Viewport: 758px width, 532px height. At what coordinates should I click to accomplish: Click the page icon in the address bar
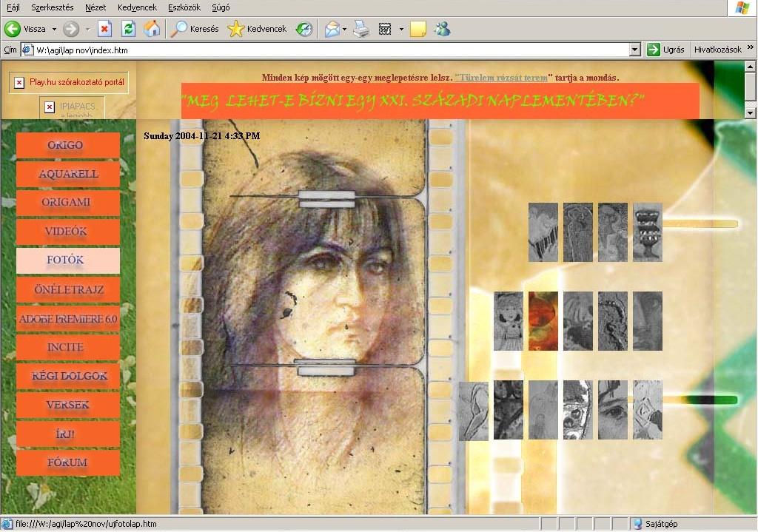pyautogui.click(x=27, y=50)
